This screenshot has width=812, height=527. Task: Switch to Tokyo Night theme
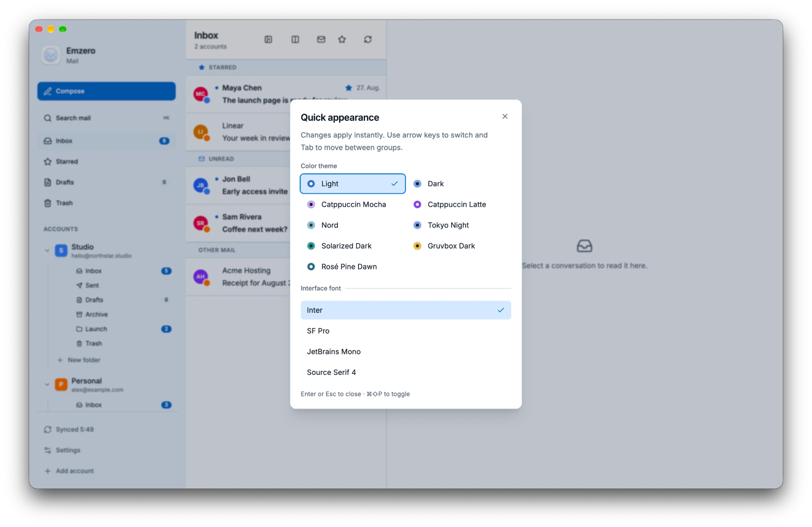pos(459,225)
